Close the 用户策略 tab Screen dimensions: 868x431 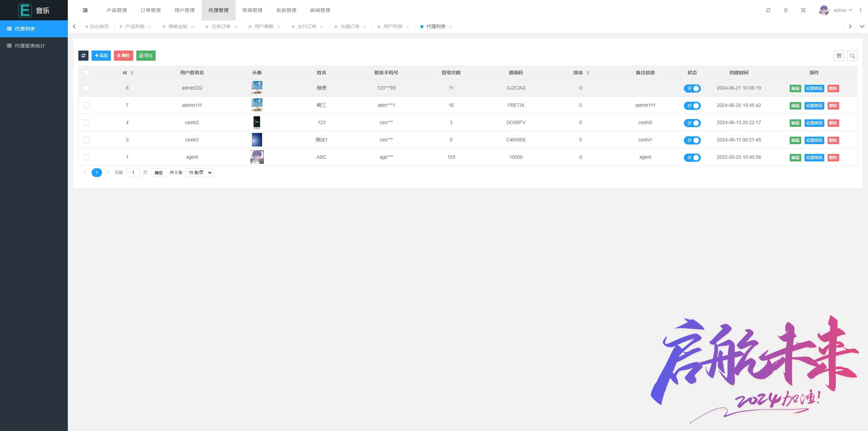pyautogui.click(x=279, y=27)
